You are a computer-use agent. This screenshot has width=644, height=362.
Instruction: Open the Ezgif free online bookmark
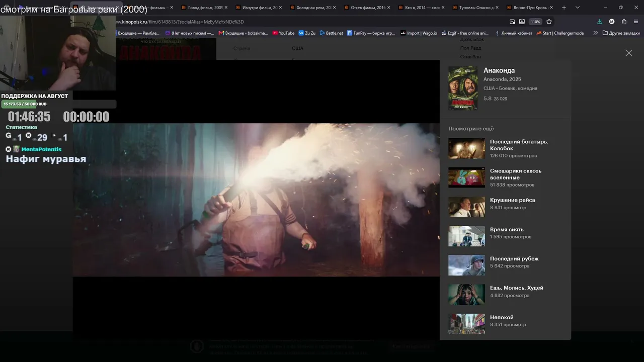(x=465, y=33)
